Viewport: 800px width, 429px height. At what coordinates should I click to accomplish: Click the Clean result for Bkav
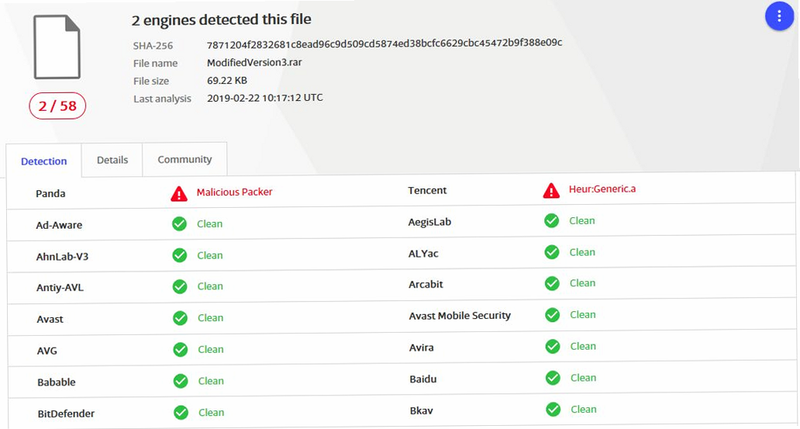(x=583, y=410)
